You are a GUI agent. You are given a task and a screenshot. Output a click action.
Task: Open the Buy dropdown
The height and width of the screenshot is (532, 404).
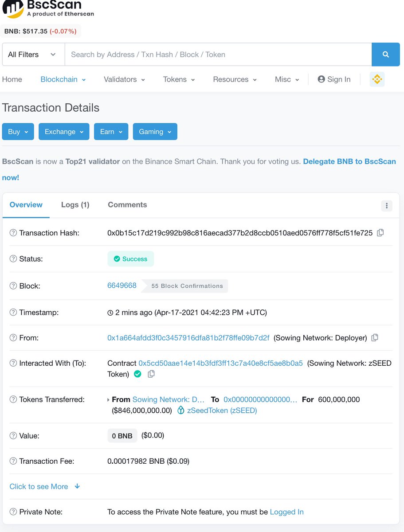pyautogui.click(x=18, y=132)
